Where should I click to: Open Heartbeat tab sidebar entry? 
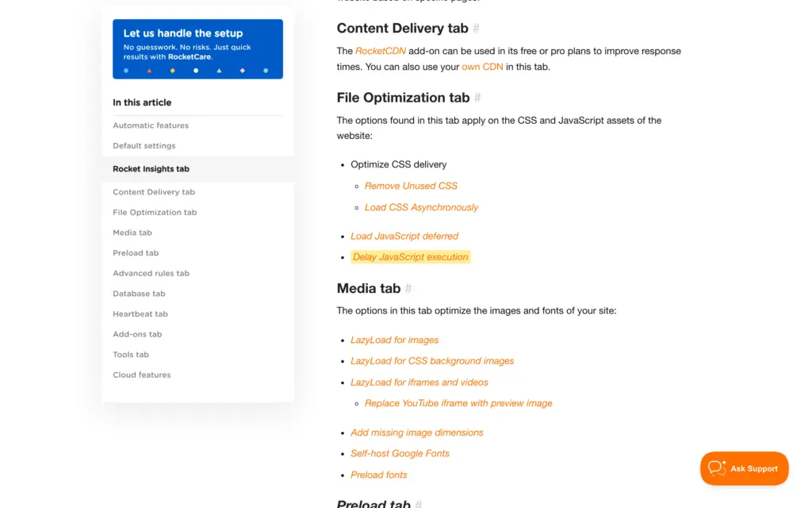tap(140, 314)
